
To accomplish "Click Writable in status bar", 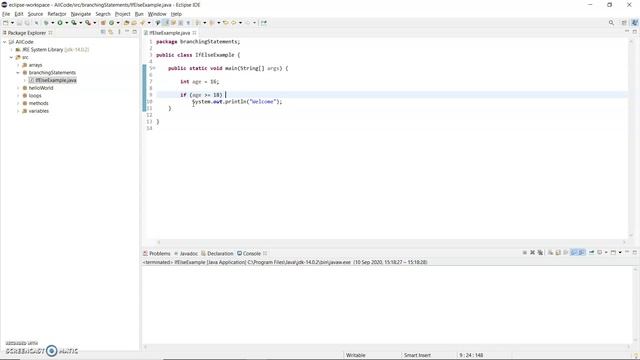I will pos(356,356).
